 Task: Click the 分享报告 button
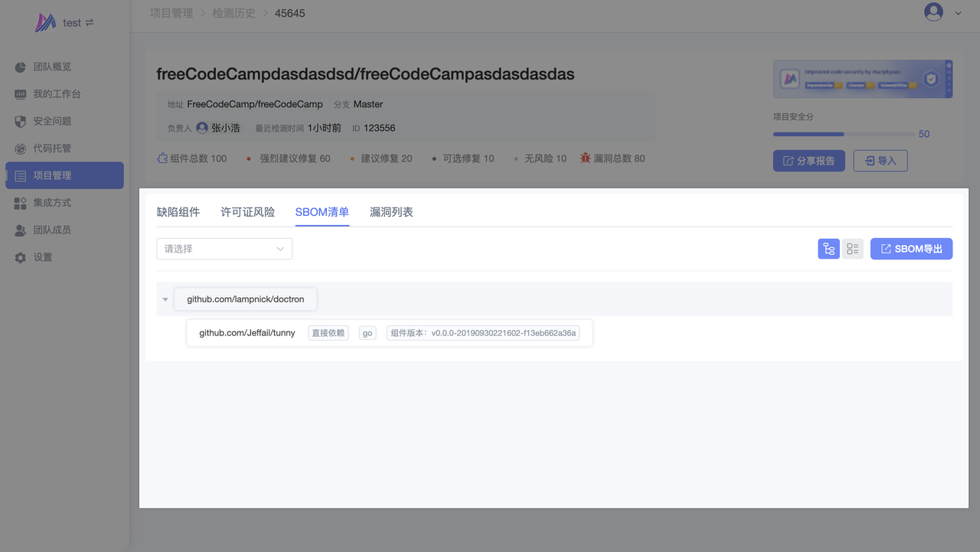click(808, 161)
